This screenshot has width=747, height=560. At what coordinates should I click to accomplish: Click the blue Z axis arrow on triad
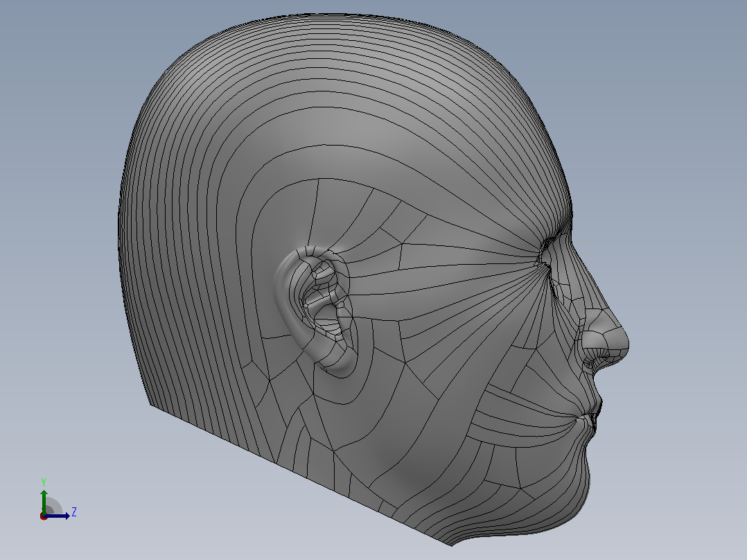(58, 516)
